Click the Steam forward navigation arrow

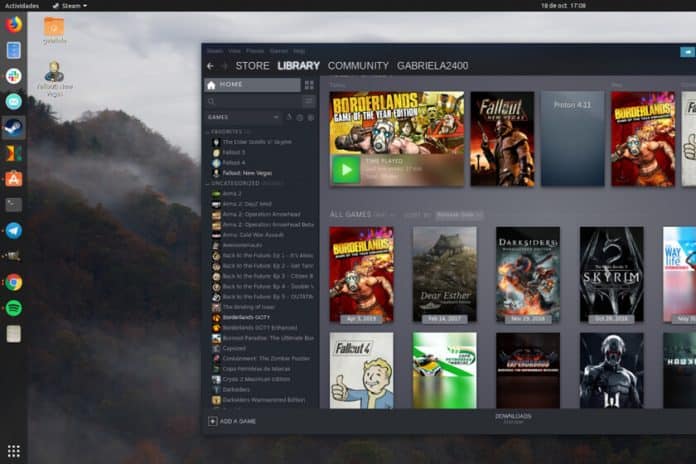click(224, 66)
